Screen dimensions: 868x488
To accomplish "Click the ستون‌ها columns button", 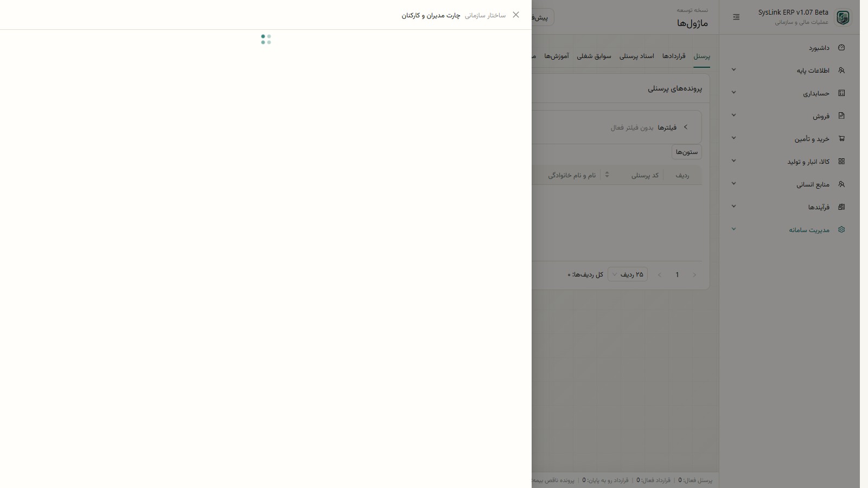I will [x=687, y=152].
